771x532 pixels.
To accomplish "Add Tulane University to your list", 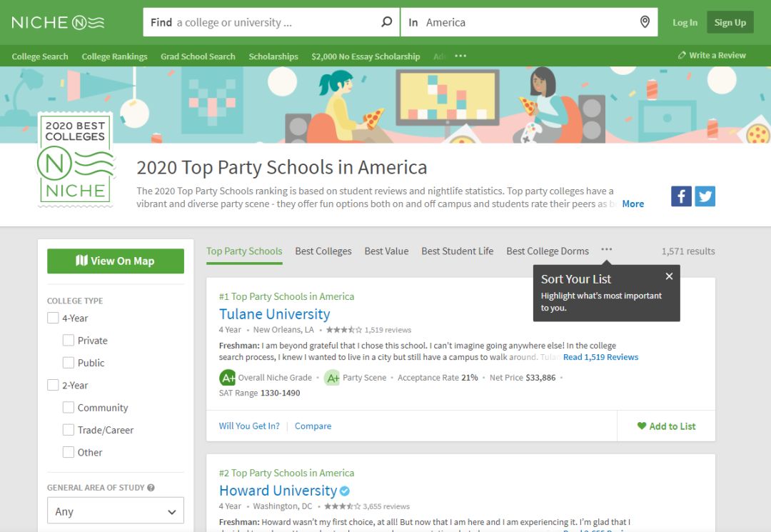I will pos(666,426).
